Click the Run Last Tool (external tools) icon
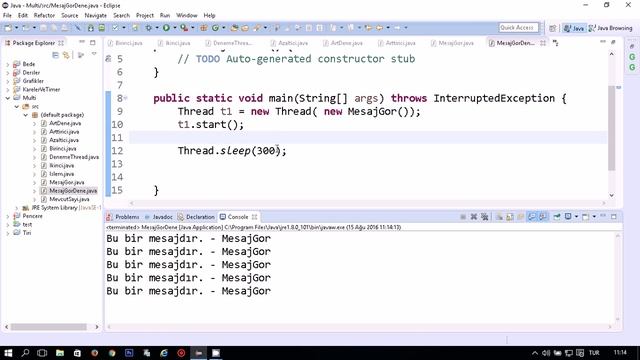The width and height of the screenshot is (640, 360). [184, 28]
